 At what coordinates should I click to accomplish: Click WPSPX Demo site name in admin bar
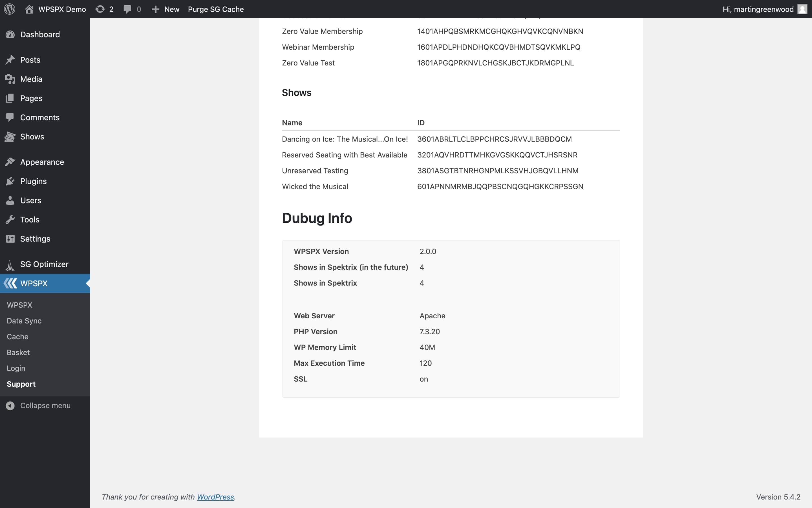point(62,9)
